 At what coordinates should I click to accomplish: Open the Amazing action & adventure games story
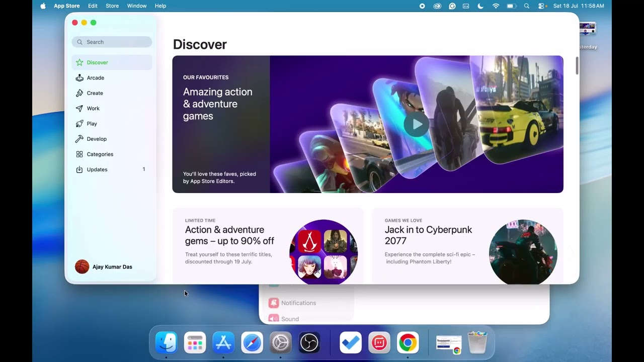[368, 124]
